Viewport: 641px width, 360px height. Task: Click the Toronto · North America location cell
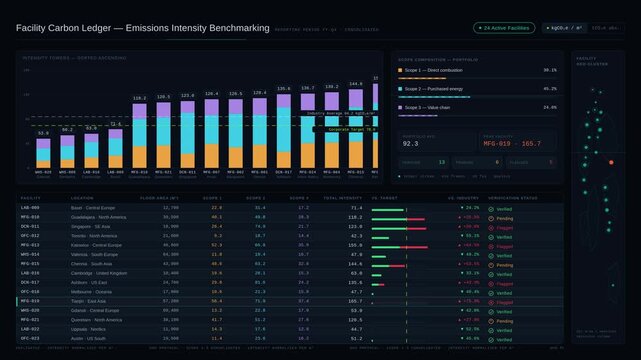click(94, 236)
